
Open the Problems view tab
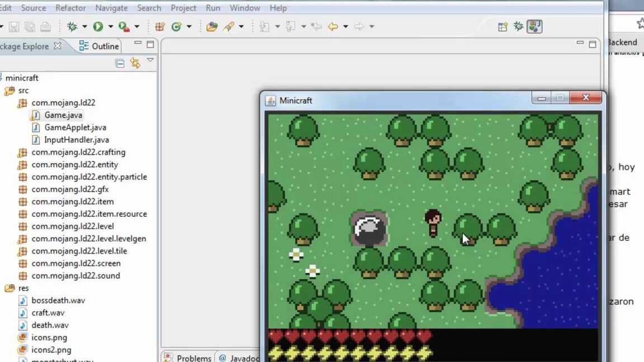[x=194, y=358]
